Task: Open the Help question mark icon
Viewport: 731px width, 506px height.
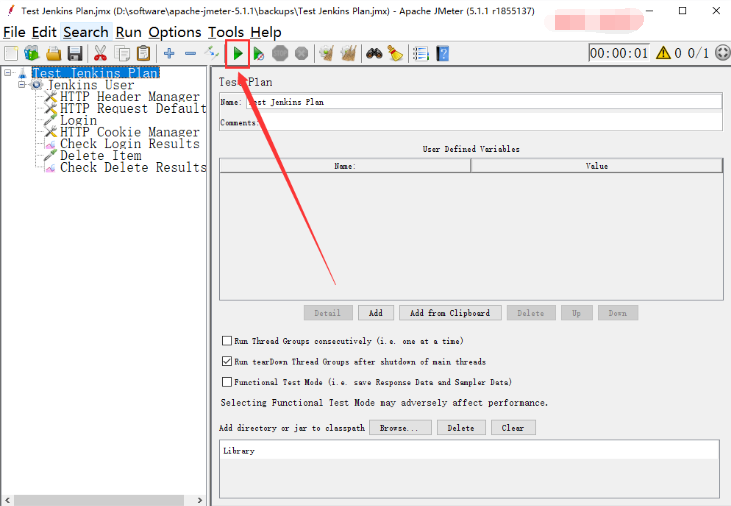Action: pos(442,54)
